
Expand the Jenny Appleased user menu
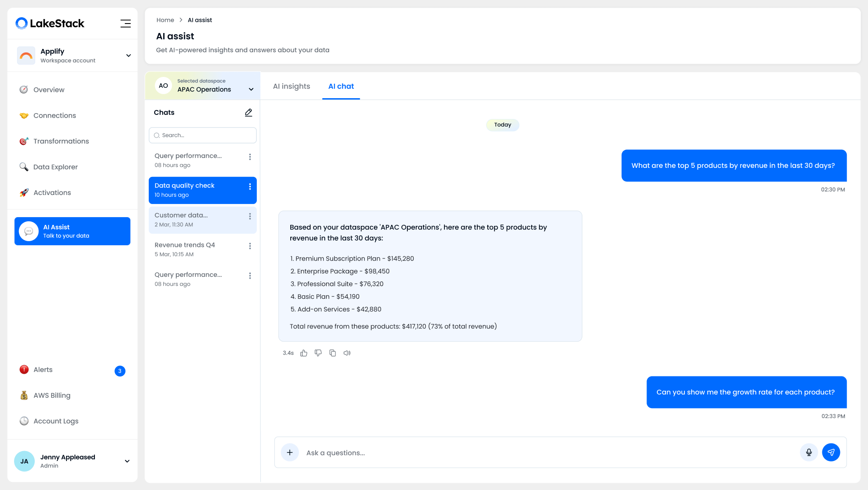pos(127,461)
